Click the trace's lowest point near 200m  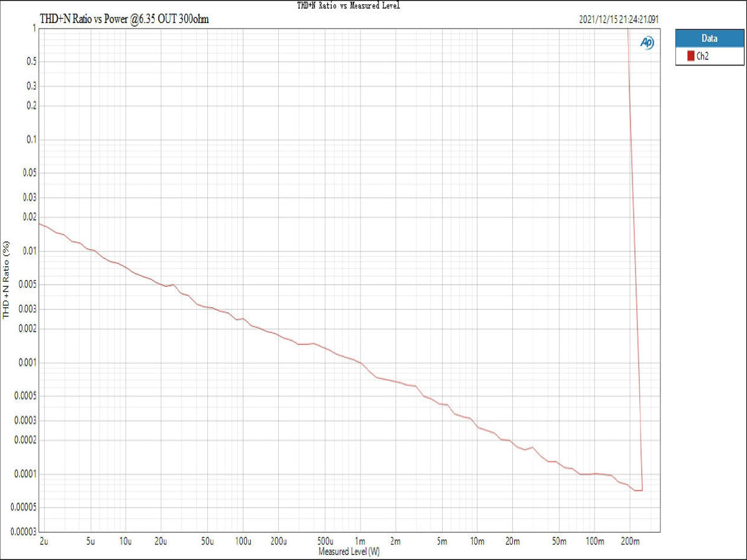coord(638,490)
